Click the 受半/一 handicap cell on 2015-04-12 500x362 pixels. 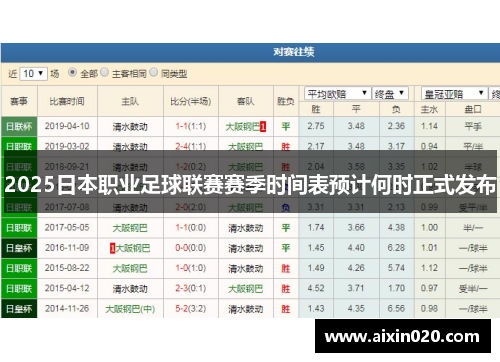tap(473, 289)
